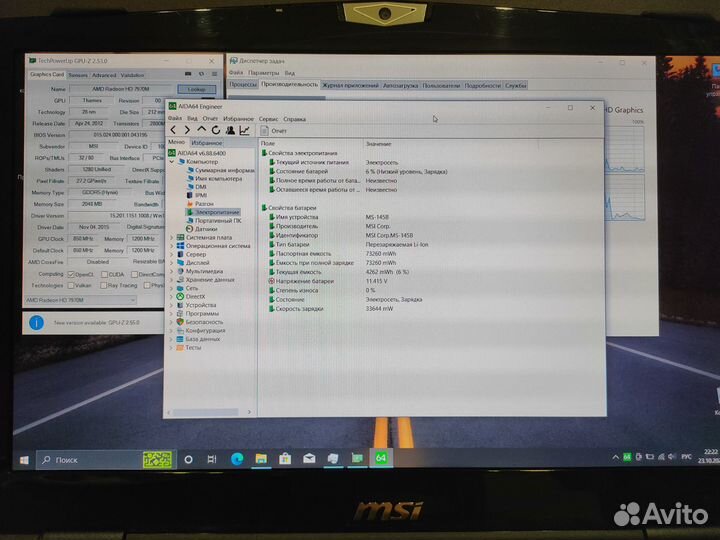This screenshot has width=720, height=540.
Task: Open the IPMI tree item
Action: (197, 195)
